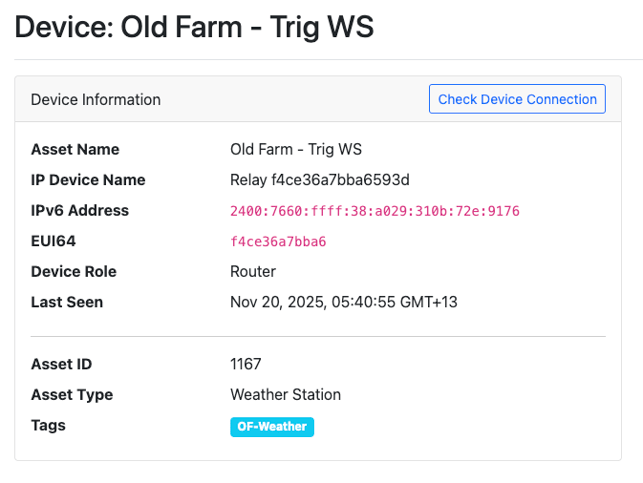Click the EUI64 field label
The width and height of the screenshot is (643, 483).
[54, 241]
